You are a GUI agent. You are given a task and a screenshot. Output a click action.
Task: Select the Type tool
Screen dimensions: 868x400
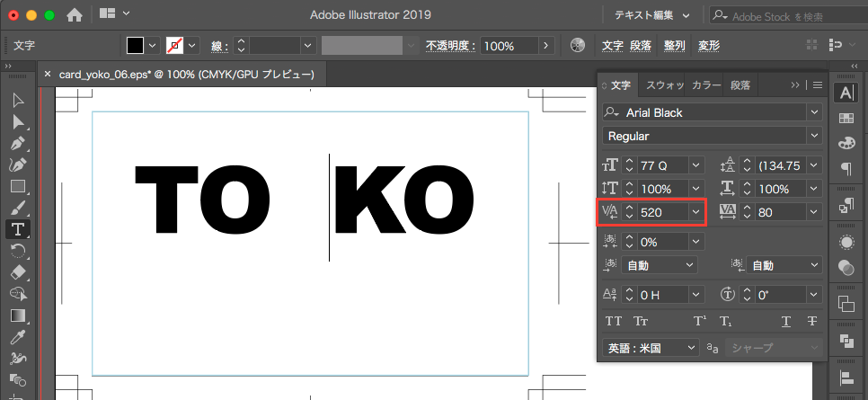(x=17, y=229)
